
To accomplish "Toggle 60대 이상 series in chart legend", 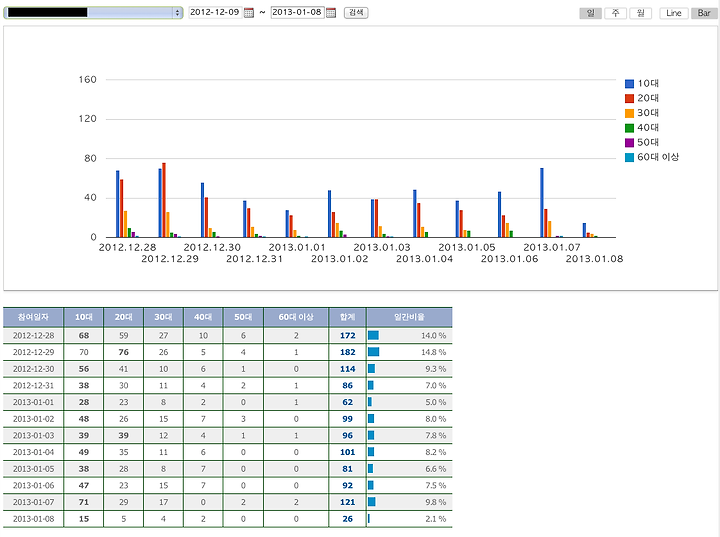I will [652, 157].
